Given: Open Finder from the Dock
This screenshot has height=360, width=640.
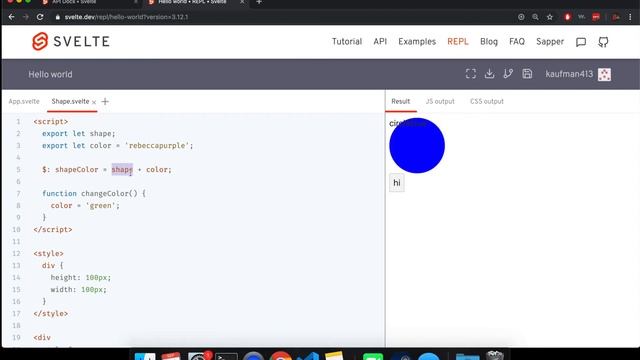Looking at the screenshot, I should pos(145,356).
